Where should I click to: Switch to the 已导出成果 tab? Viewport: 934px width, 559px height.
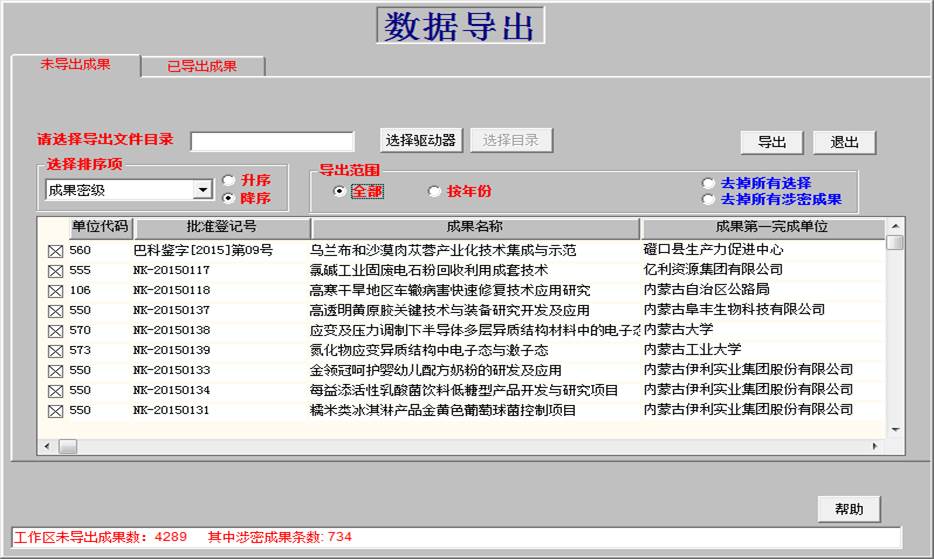(x=203, y=66)
